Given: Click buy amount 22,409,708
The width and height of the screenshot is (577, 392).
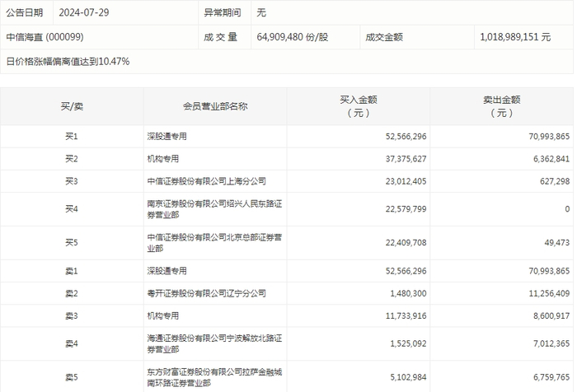Looking at the screenshot, I should point(406,243).
